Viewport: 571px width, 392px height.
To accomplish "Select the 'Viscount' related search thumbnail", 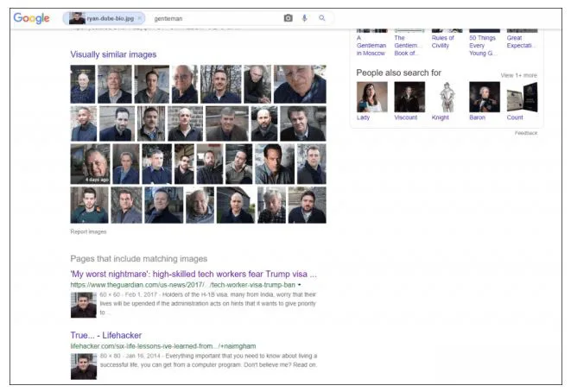I will (x=409, y=98).
